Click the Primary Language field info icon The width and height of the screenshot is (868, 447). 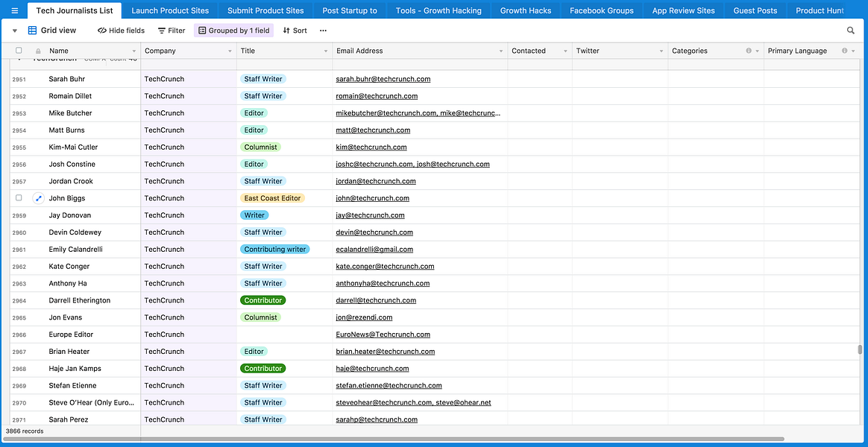[x=844, y=51]
